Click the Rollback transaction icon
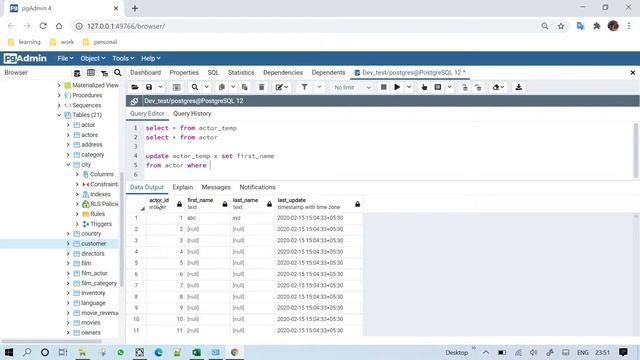The width and height of the screenshot is (640, 360). click(478, 87)
